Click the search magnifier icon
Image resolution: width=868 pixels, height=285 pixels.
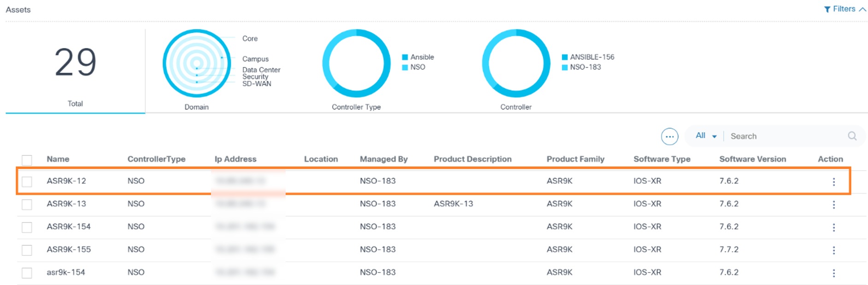coord(852,136)
